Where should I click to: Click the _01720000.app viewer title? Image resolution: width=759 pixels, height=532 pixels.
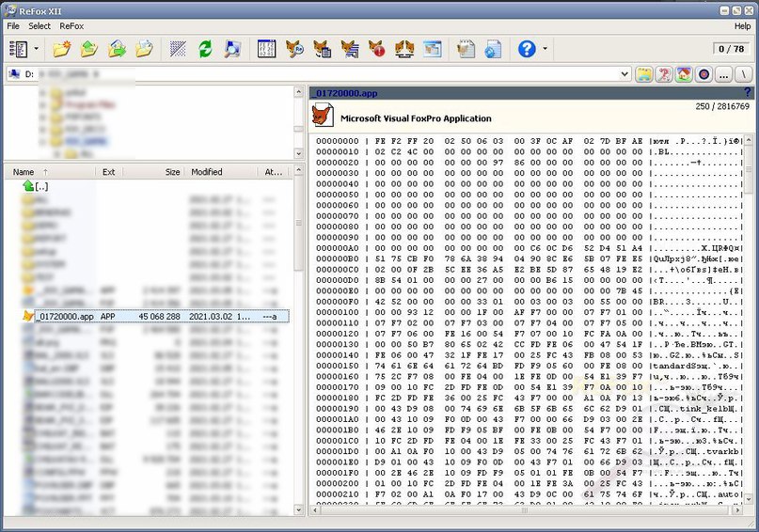pyautogui.click(x=344, y=93)
